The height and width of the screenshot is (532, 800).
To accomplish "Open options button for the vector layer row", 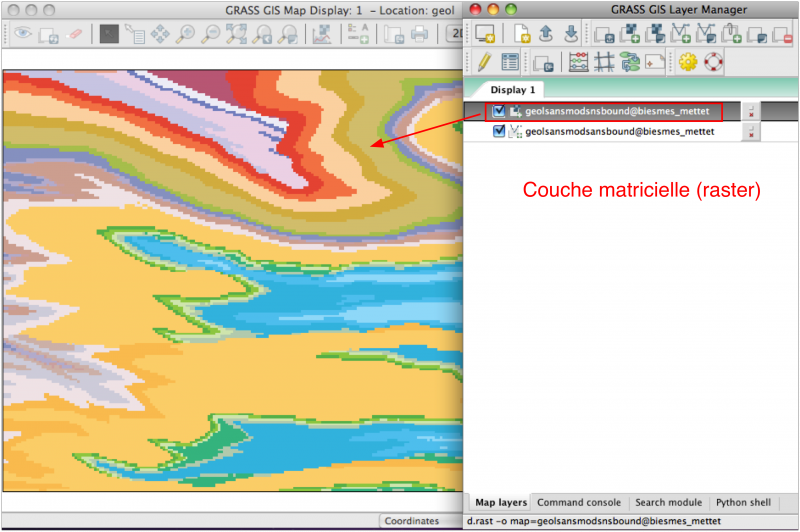I will pyautogui.click(x=751, y=131).
